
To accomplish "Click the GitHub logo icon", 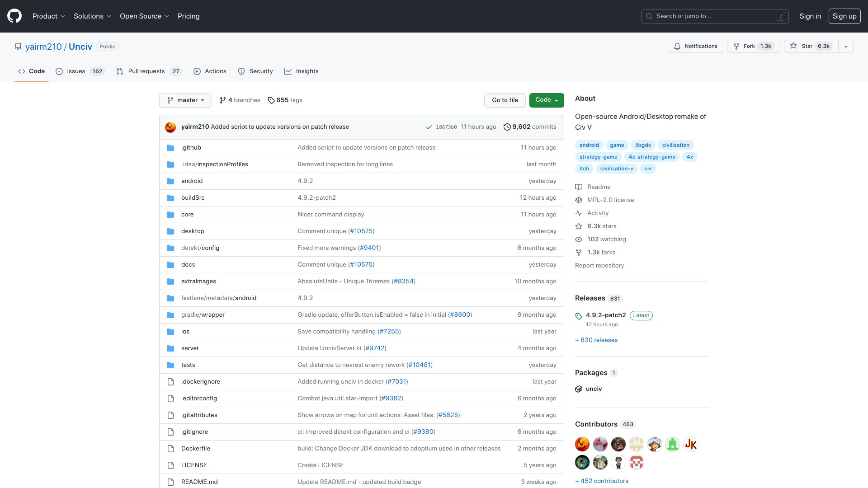I will [14, 16].
